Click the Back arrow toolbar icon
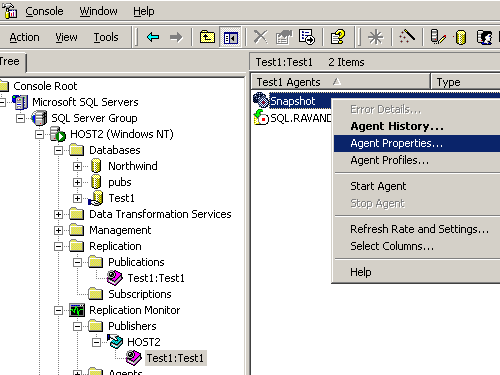Screen dimensions: 500x375 (153, 37)
